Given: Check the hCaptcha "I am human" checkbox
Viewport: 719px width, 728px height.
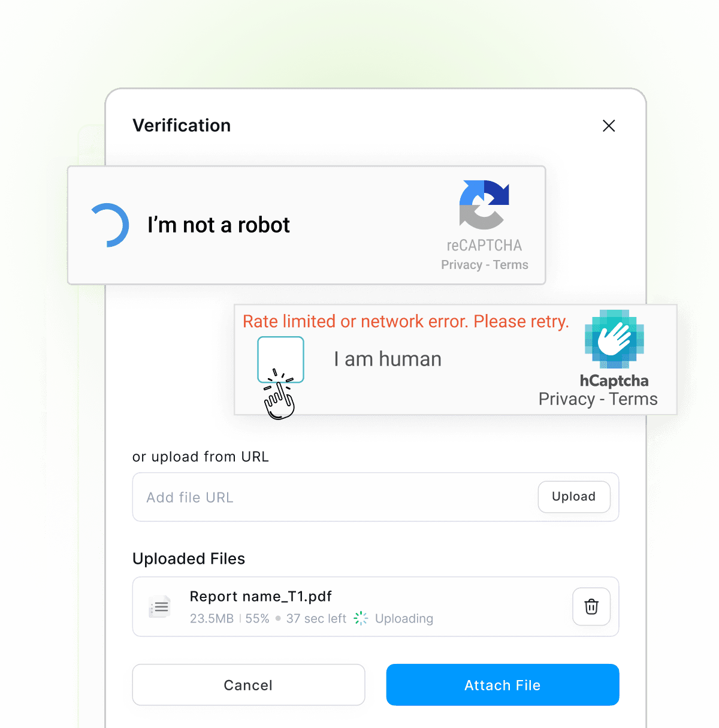Looking at the screenshot, I should tap(280, 360).
